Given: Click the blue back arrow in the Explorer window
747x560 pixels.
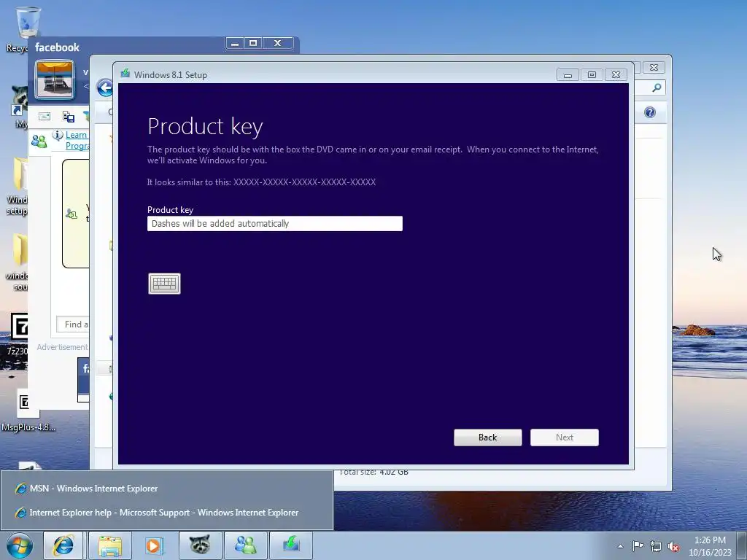Looking at the screenshot, I should pos(105,88).
